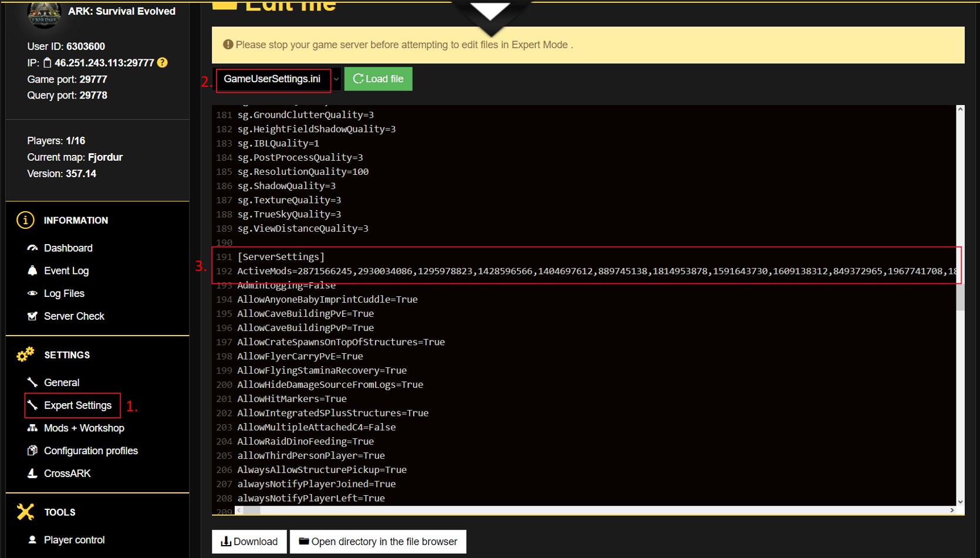
Task: Click the AllowIntegratedSPlusStructures=True line
Action: (x=333, y=413)
